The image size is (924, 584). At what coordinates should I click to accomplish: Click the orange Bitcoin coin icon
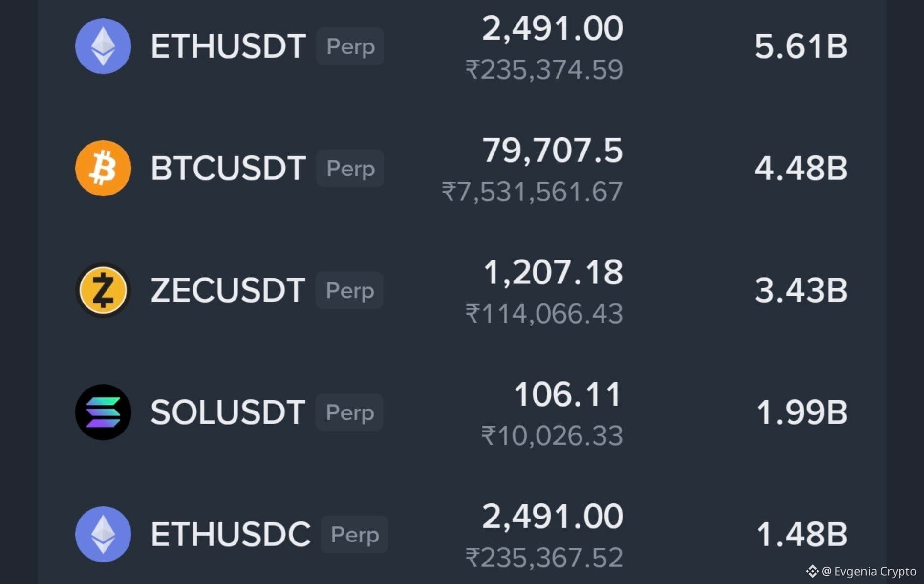[103, 168]
